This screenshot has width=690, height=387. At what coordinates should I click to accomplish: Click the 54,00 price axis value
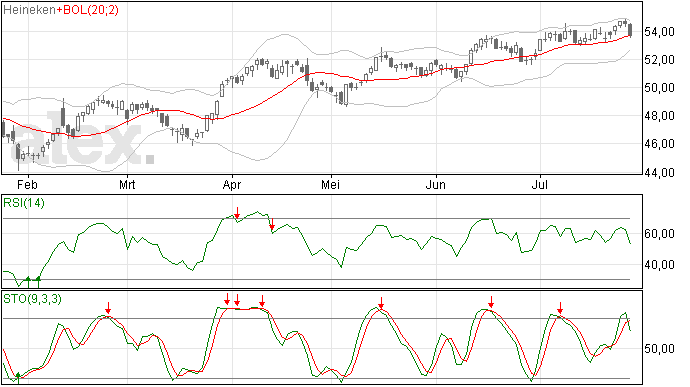[x=659, y=32]
